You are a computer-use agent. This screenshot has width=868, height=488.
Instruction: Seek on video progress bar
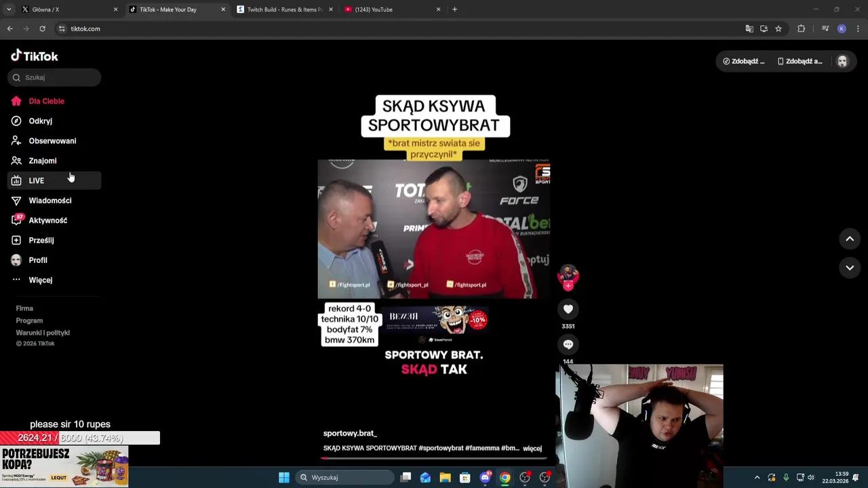tap(433, 458)
